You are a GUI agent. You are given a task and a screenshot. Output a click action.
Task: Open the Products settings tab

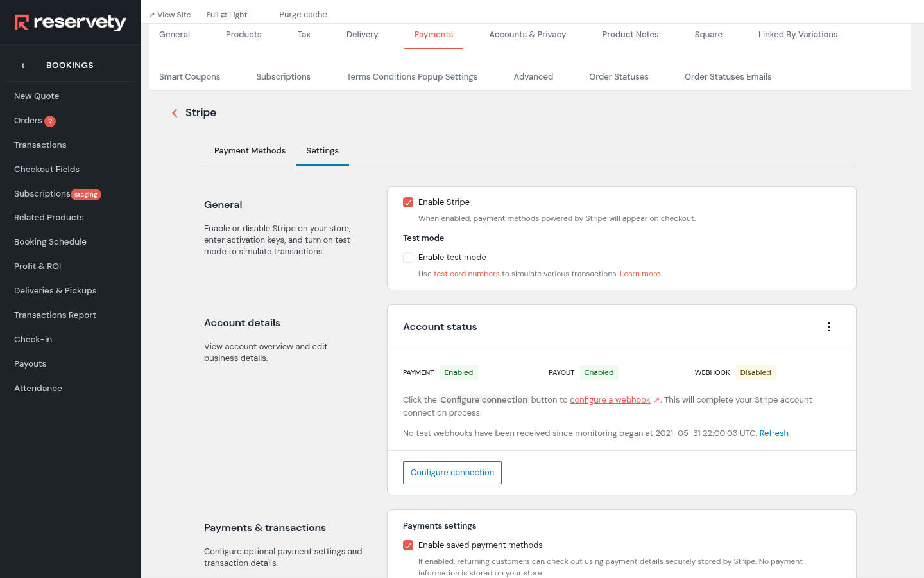(244, 35)
